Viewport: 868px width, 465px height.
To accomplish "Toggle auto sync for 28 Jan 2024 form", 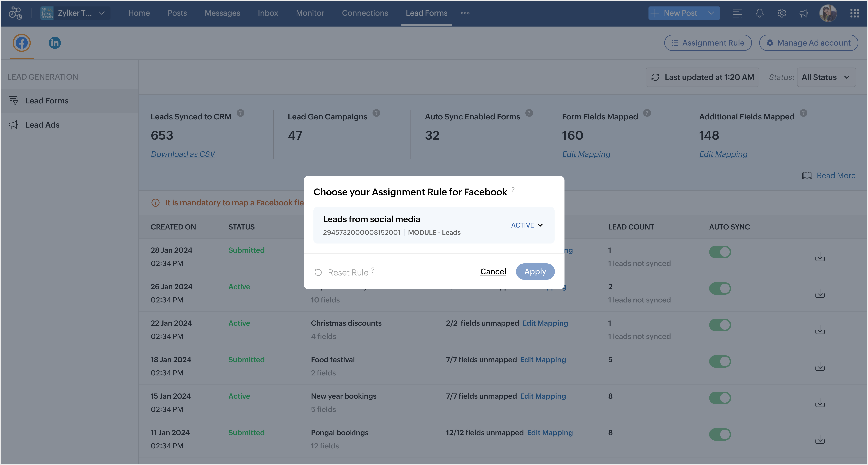I will (720, 252).
